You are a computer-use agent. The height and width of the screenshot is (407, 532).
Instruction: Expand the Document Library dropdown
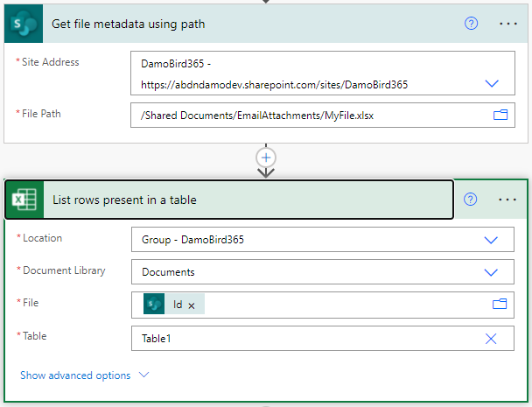[491, 272]
